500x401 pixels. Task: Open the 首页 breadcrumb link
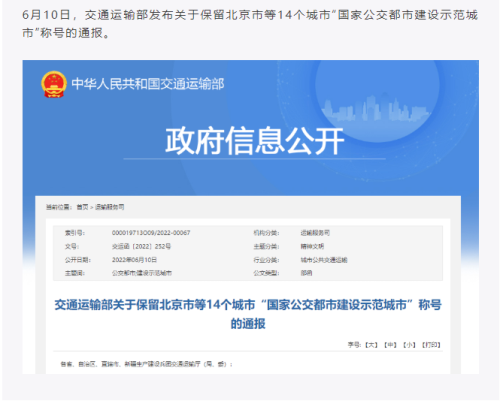click(82, 207)
